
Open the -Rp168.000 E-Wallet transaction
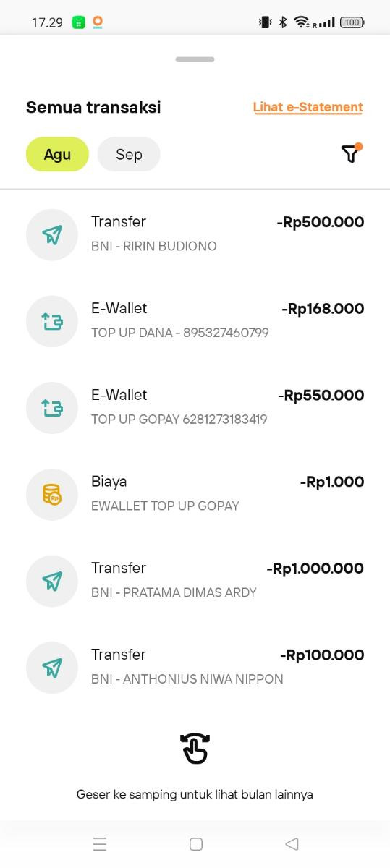[x=195, y=320]
